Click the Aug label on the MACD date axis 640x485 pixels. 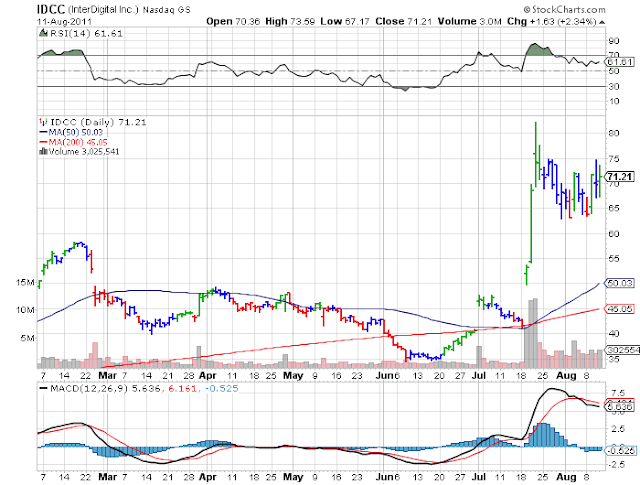tap(566, 477)
